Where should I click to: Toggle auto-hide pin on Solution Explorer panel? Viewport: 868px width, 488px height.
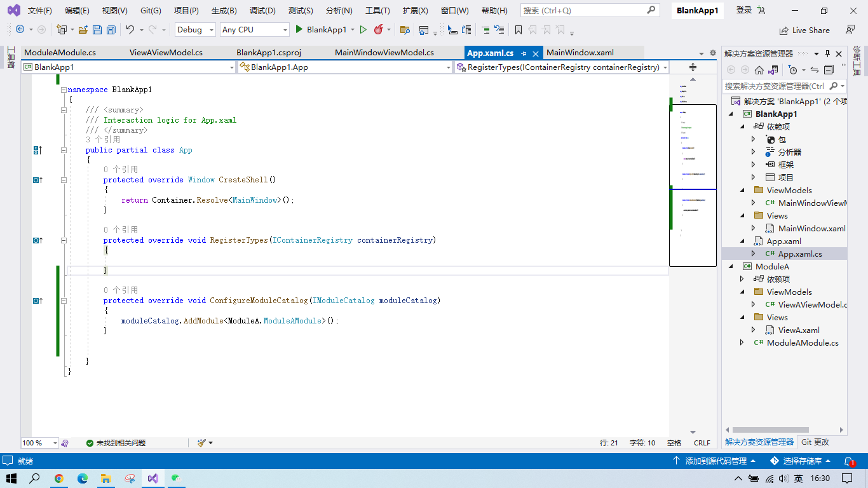[827, 54]
